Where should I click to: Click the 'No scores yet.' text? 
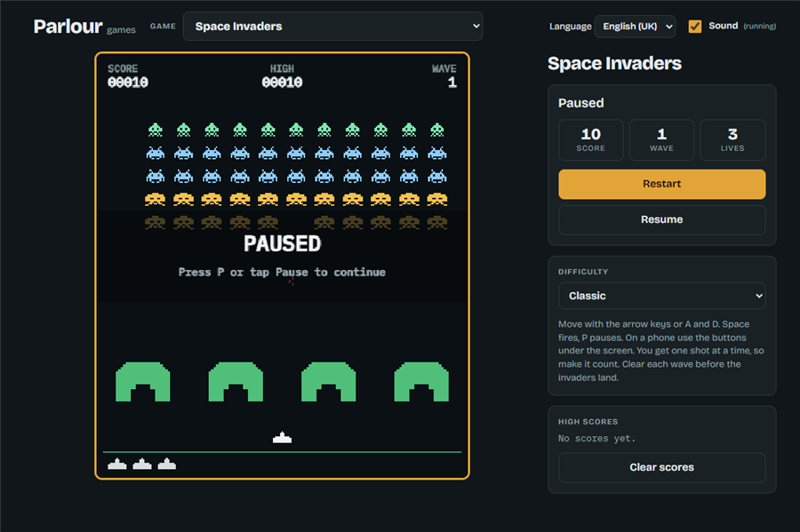(x=597, y=438)
